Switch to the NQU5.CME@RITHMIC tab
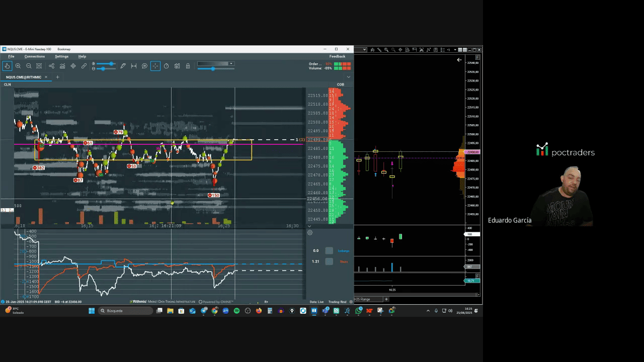The image size is (644, 362). [23, 77]
